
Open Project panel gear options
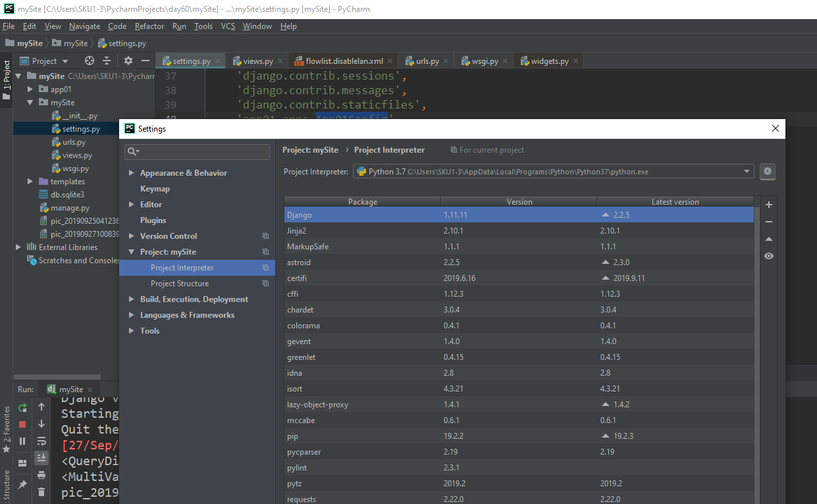(128, 61)
